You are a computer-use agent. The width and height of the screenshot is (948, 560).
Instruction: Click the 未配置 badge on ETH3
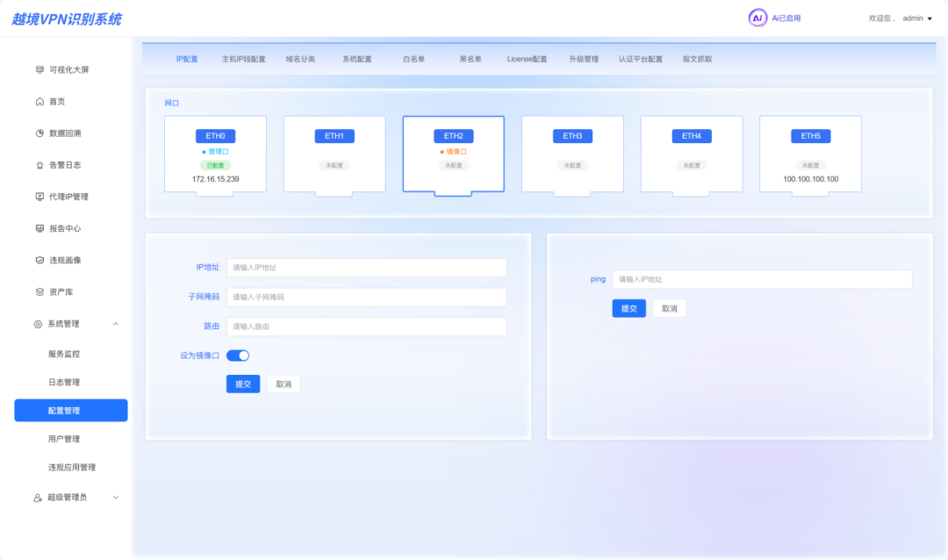572,165
